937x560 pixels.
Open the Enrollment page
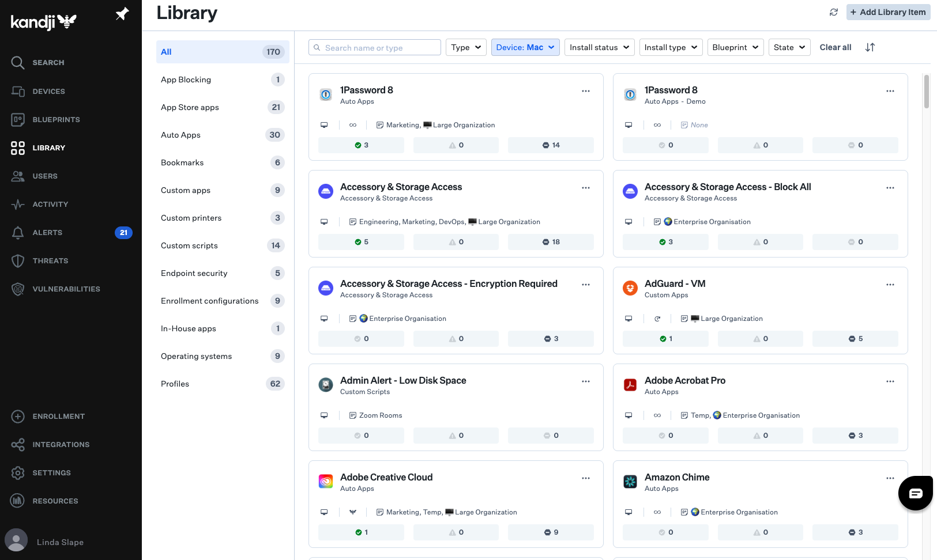[48, 416]
